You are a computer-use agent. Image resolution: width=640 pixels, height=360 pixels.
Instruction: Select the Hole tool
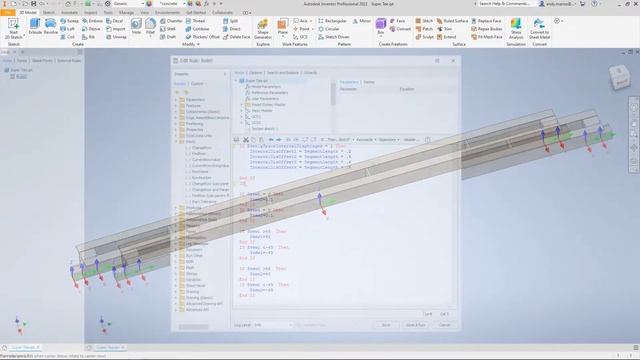point(136,26)
